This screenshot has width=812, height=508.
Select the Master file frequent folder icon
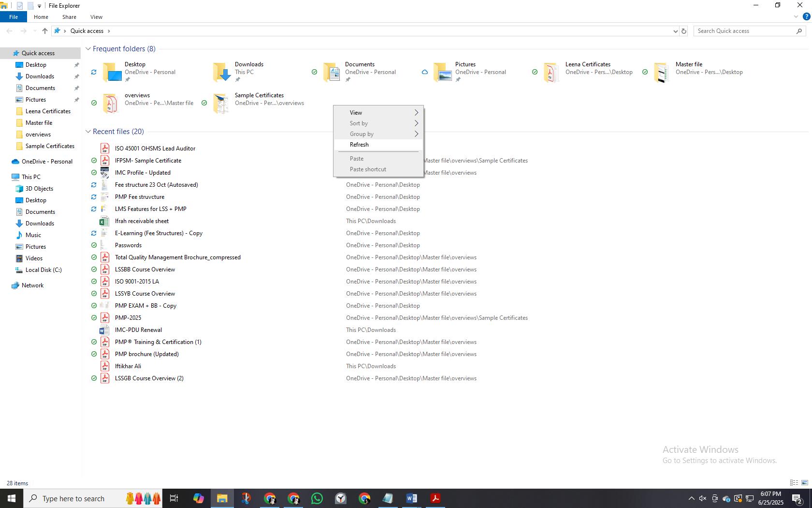click(662, 73)
